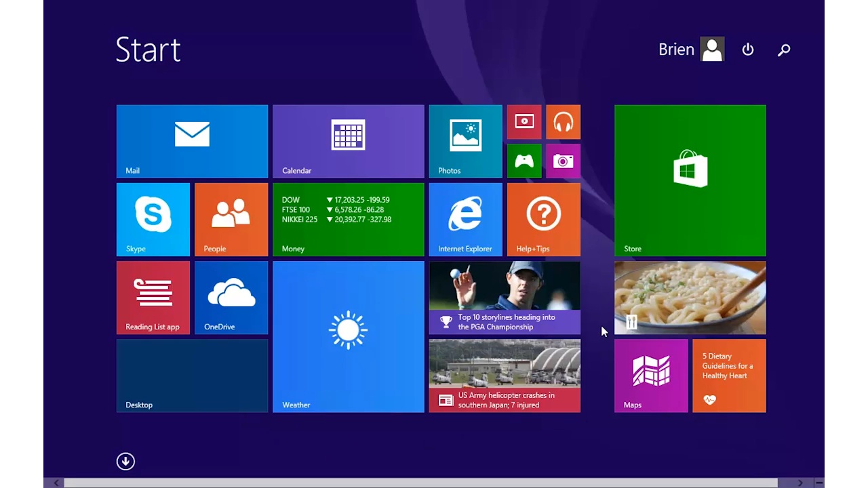868x488 pixels.
Task: Open the Camera small tile
Action: [x=563, y=161]
